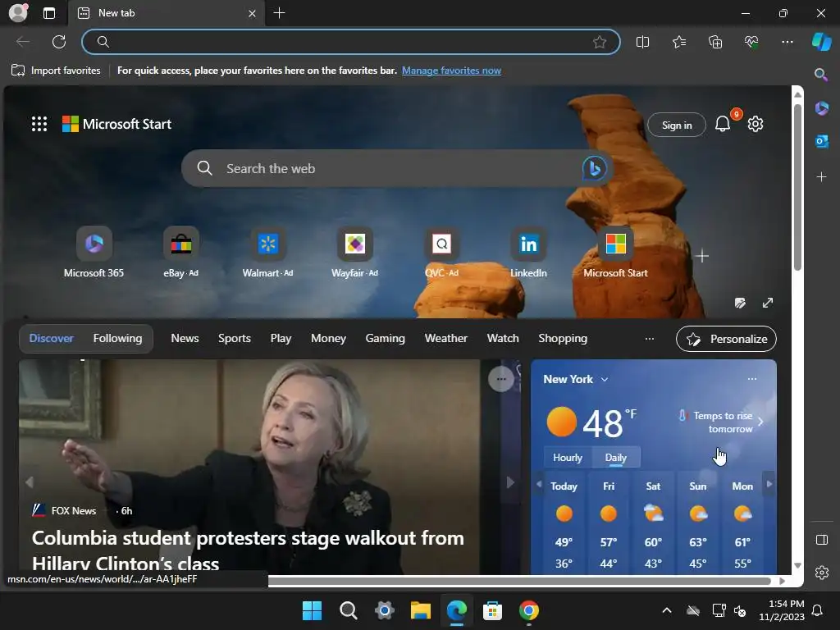Open File Explorer from taskbar
Viewport: 840px width, 630px height.
pos(421,610)
